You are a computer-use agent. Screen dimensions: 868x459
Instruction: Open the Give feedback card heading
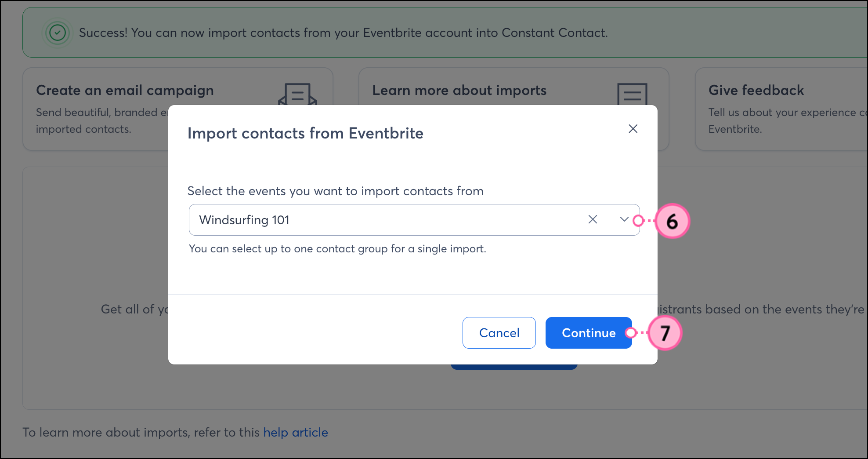coord(756,91)
